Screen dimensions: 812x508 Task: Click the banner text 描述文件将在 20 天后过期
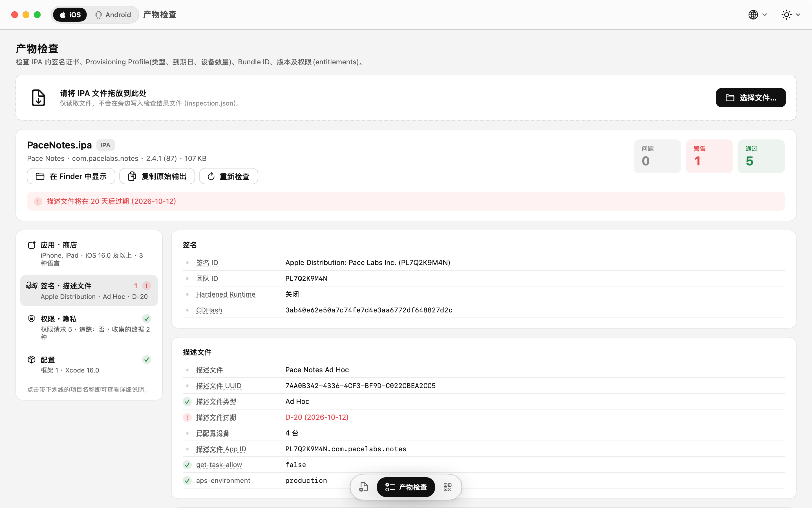click(111, 201)
